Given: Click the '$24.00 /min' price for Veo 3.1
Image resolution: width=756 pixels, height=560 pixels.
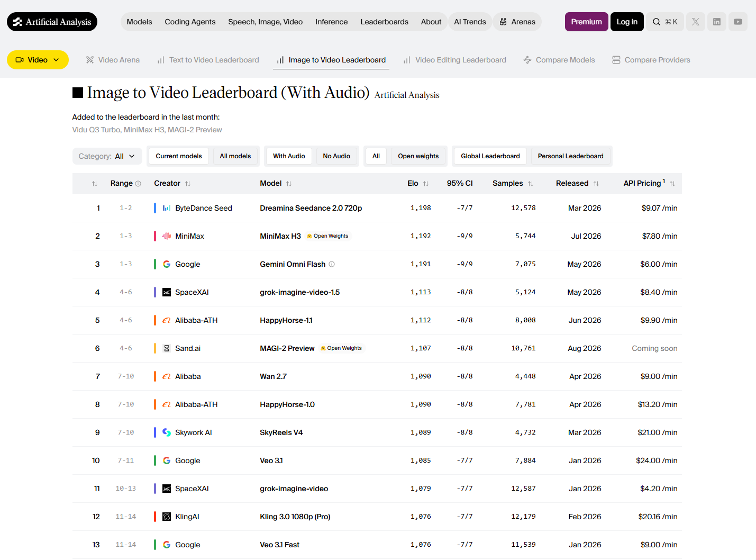Looking at the screenshot, I should 657,460.
